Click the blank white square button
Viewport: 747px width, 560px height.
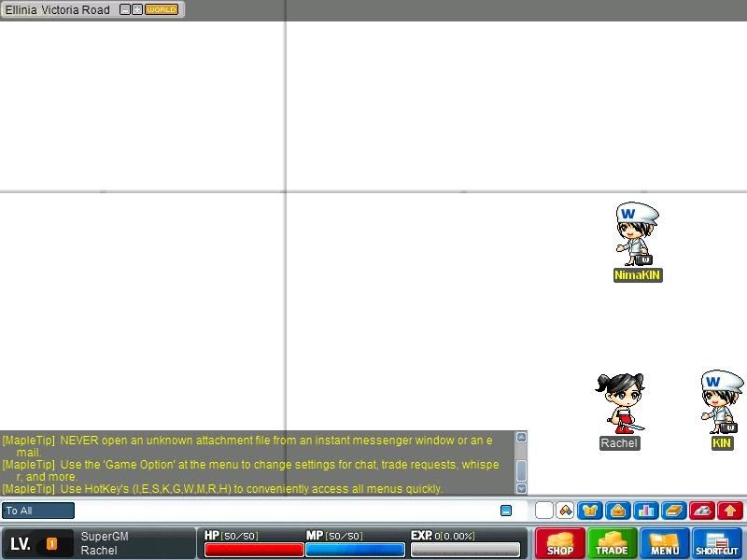tap(544, 511)
